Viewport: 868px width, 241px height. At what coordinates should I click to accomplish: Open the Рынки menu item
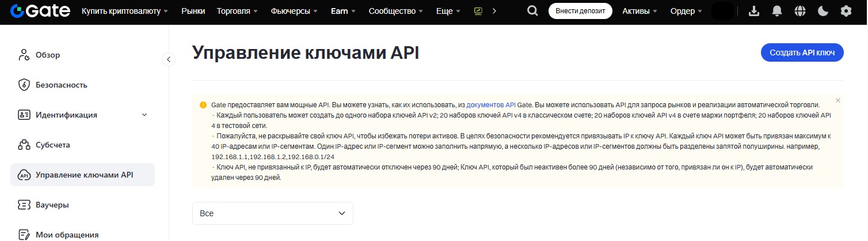(193, 11)
